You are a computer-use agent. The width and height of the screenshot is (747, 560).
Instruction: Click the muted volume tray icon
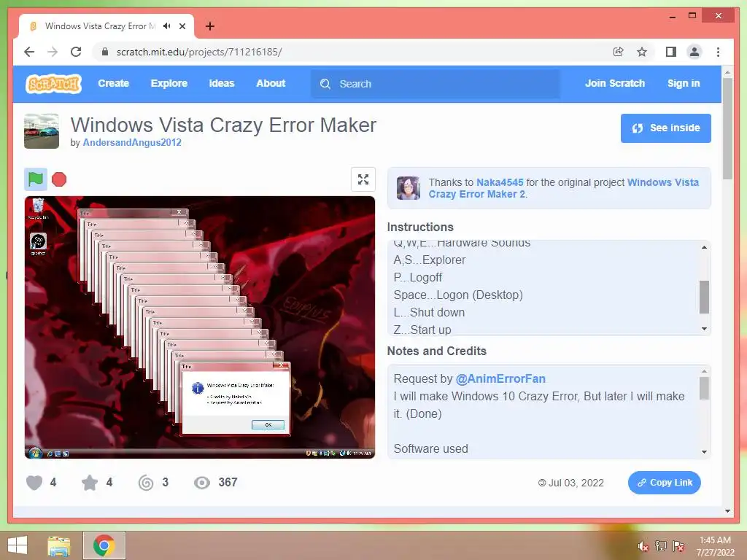pos(643,546)
